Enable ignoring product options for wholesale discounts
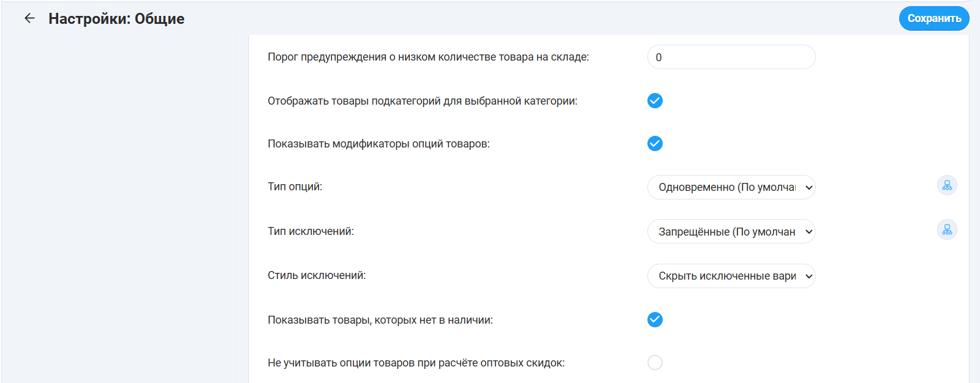 click(655, 363)
